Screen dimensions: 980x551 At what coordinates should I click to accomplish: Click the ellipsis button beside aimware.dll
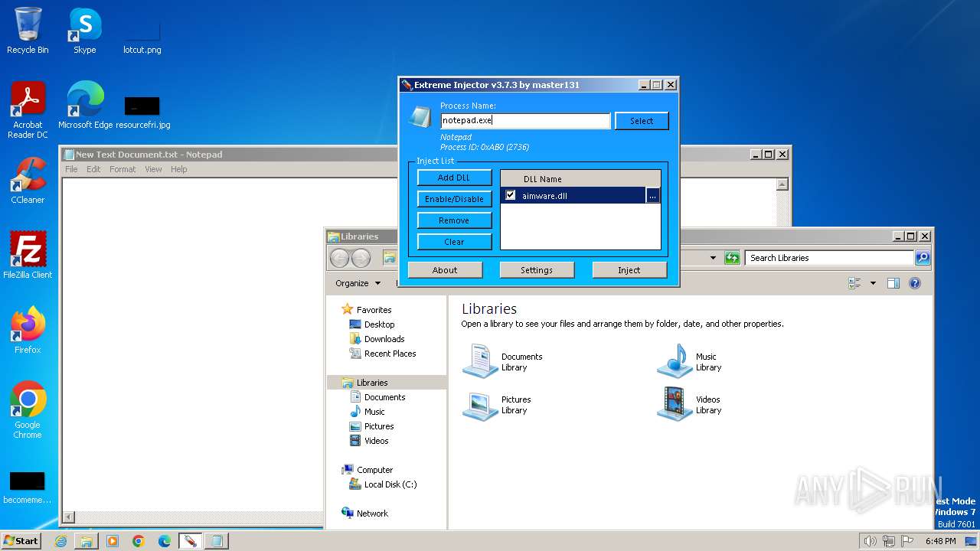(x=652, y=196)
